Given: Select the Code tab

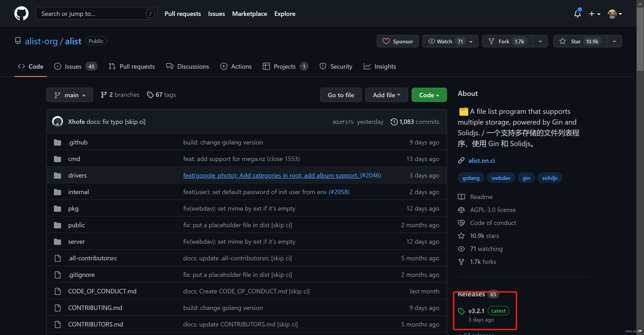Looking at the screenshot, I should click(x=30, y=66).
